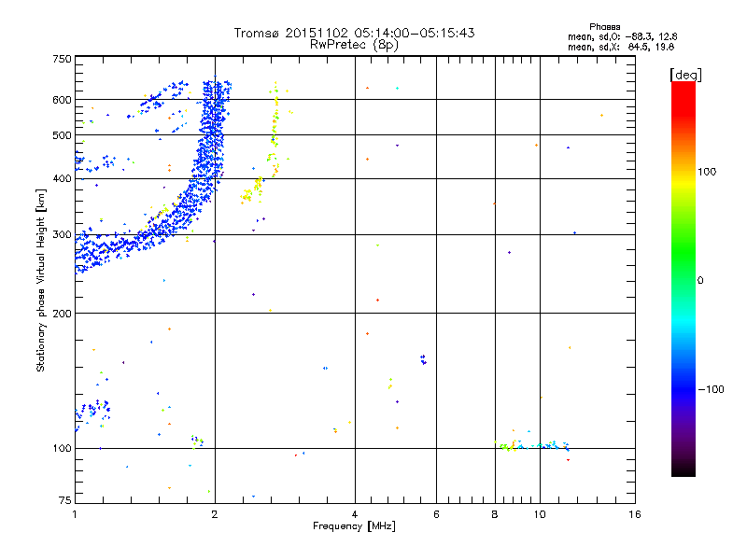
Task: Click the '[deg]' colorbar unit label
Action: 685,75
